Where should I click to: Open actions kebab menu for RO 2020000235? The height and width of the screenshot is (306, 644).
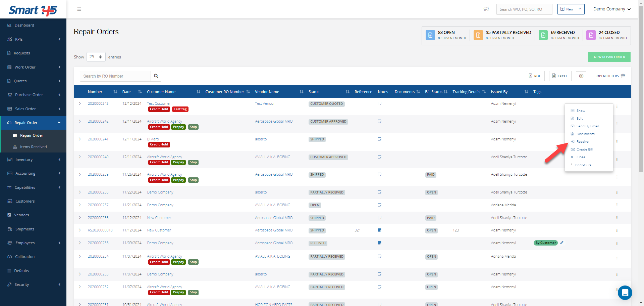point(617,243)
